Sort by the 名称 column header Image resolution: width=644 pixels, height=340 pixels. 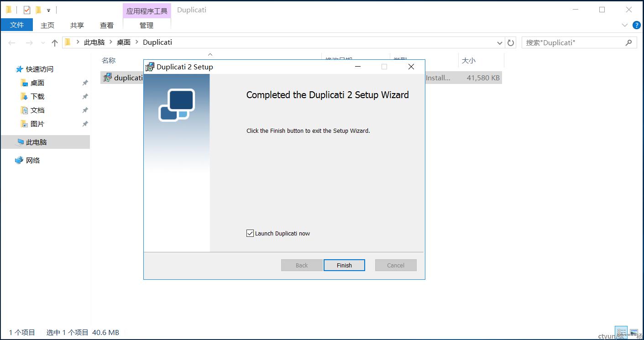click(x=109, y=60)
